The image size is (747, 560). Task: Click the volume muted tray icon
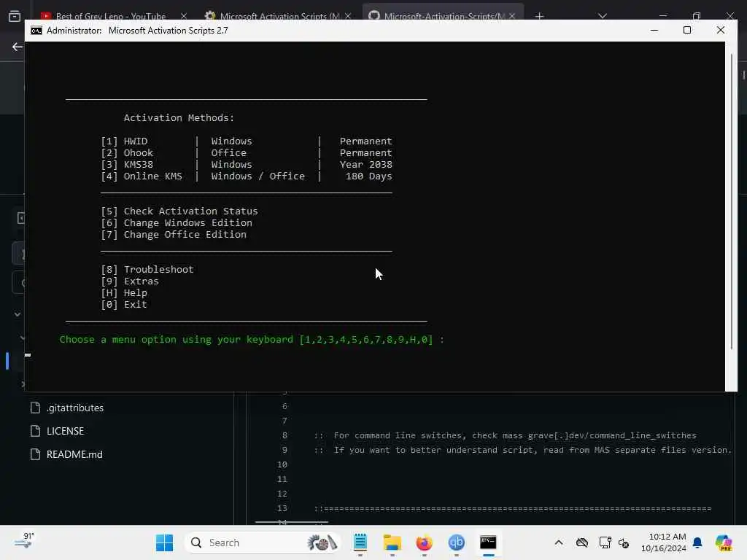624,542
